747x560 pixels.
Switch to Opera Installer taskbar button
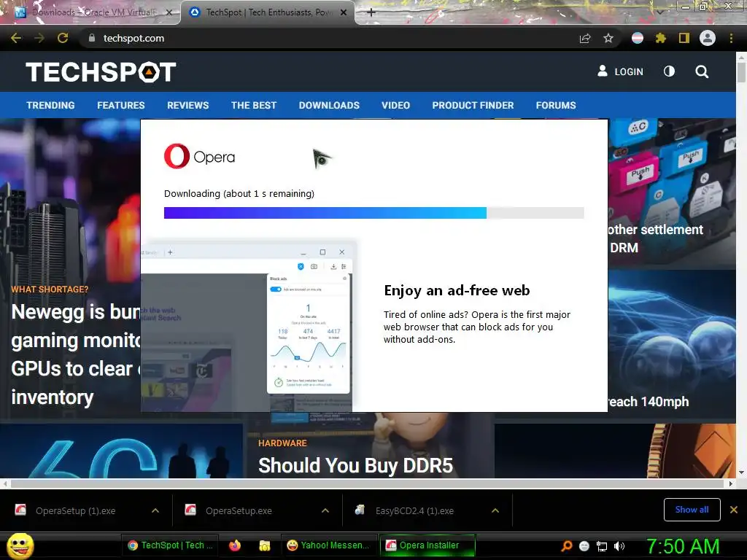(x=427, y=545)
